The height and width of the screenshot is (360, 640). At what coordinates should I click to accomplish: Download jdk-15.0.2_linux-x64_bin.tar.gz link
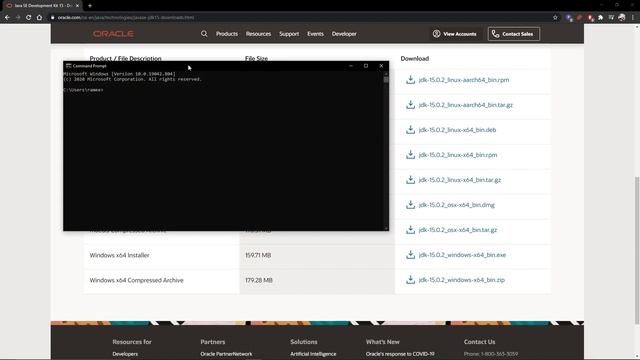[x=460, y=180]
